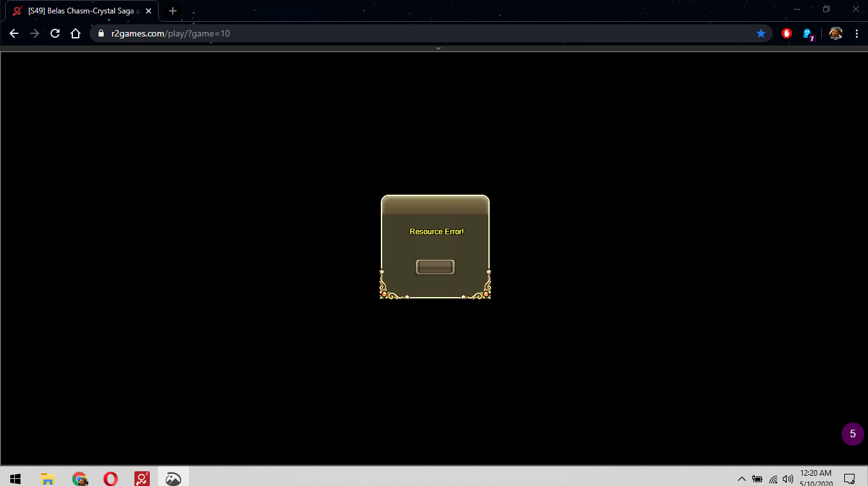Open the red ad blocker extension
The width and height of the screenshot is (868, 486).
tap(787, 33)
